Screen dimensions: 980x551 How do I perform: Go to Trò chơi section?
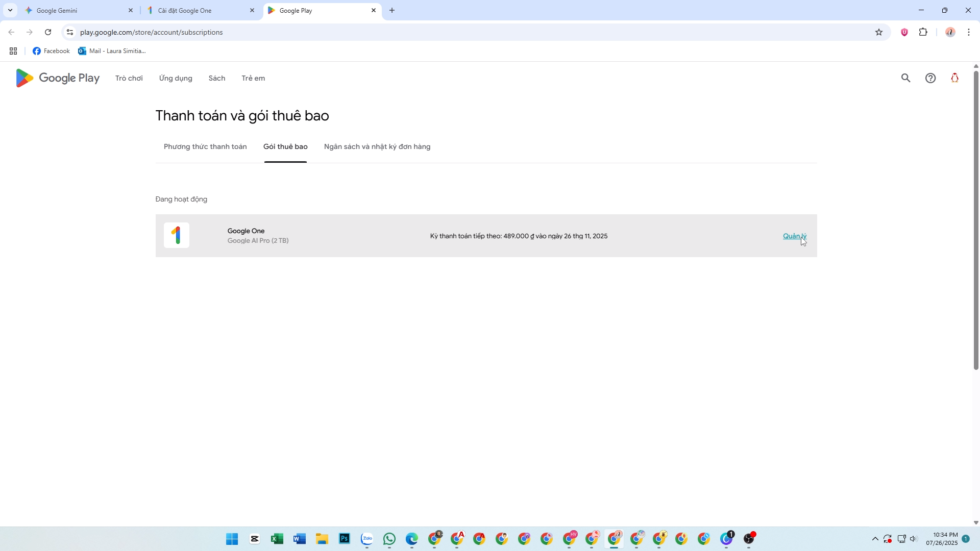tap(129, 78)
